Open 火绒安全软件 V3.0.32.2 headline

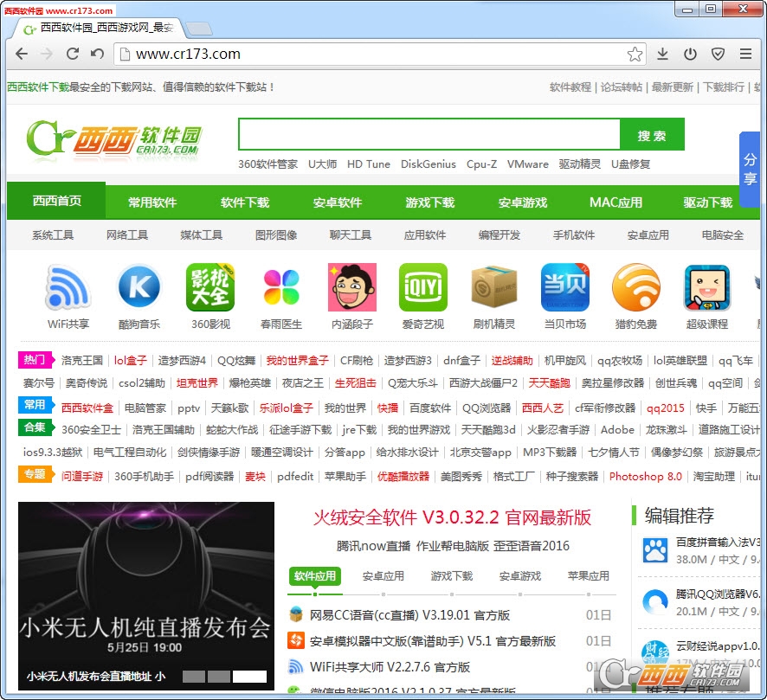tap(452, 517)
